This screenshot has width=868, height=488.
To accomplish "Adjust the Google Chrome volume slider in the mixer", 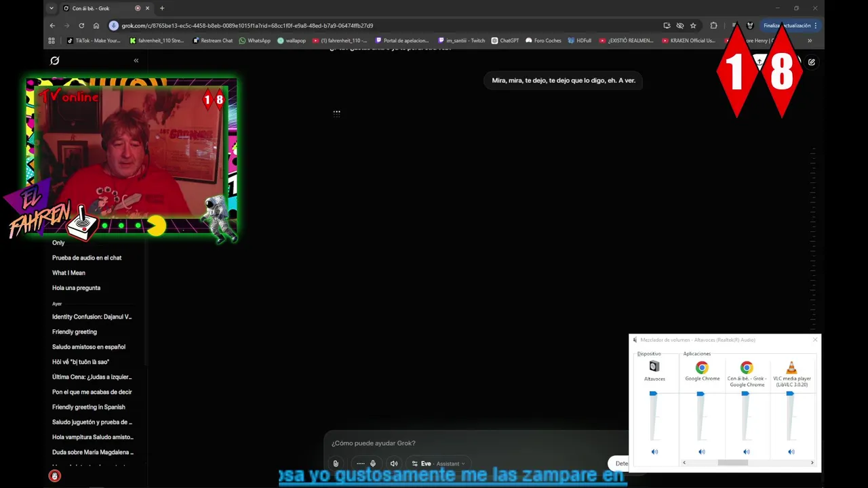I will click(701, 394).
